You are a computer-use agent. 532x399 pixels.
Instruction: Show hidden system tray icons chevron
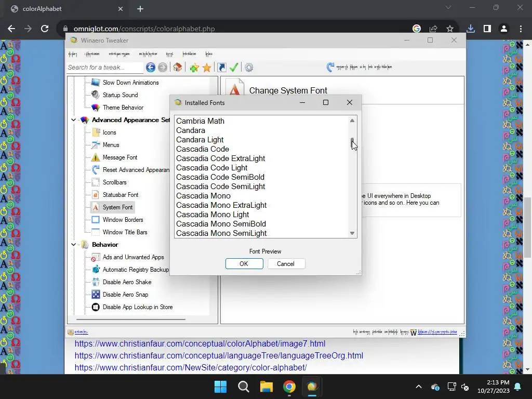[x=419, y=387]
